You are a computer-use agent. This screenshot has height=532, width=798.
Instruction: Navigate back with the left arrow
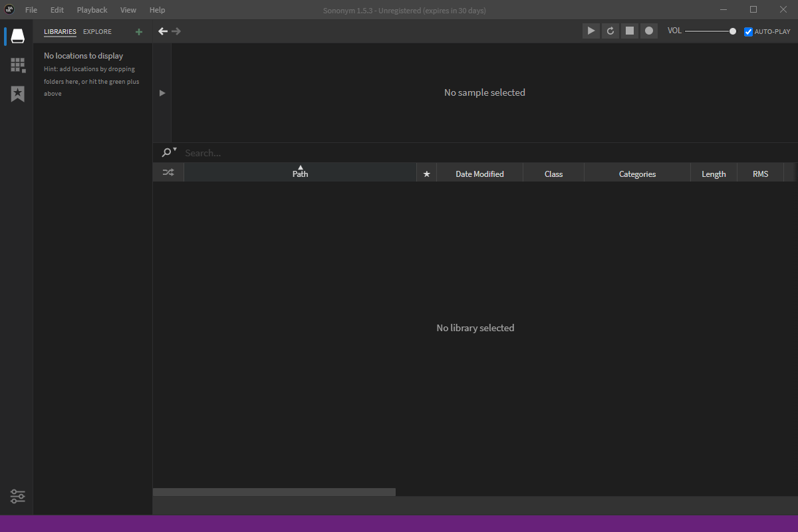click(163, 31)
